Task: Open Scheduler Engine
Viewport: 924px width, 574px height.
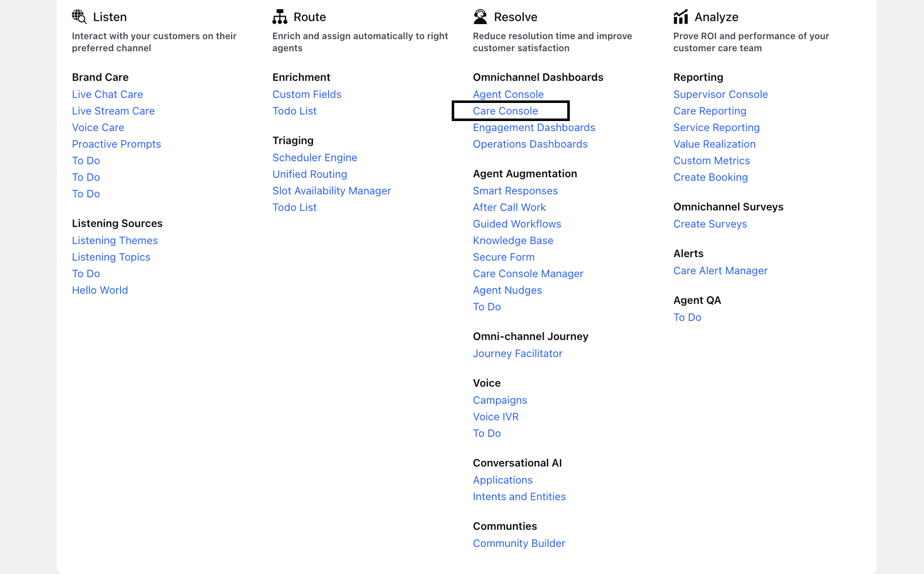Action: pyautogui.click(x=315, y=158)
